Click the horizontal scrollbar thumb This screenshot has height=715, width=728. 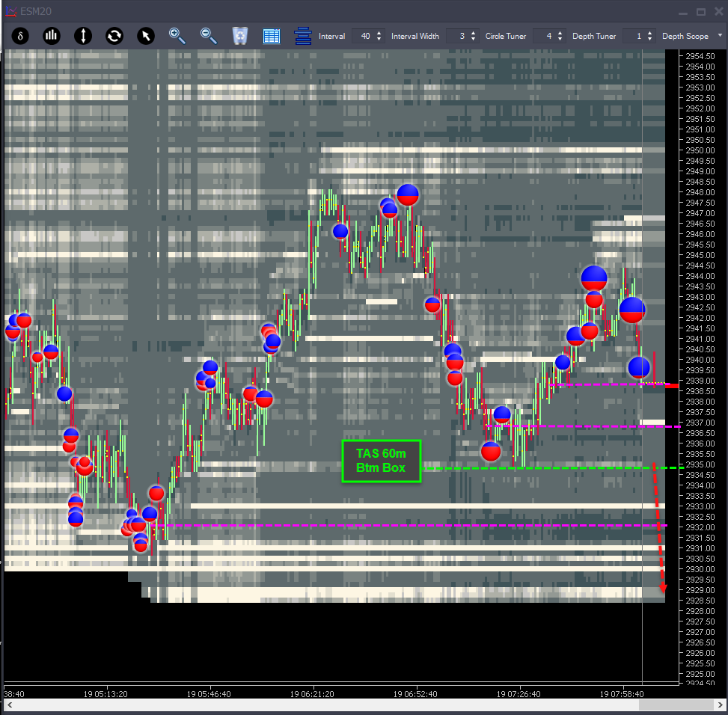pos(676,705)
